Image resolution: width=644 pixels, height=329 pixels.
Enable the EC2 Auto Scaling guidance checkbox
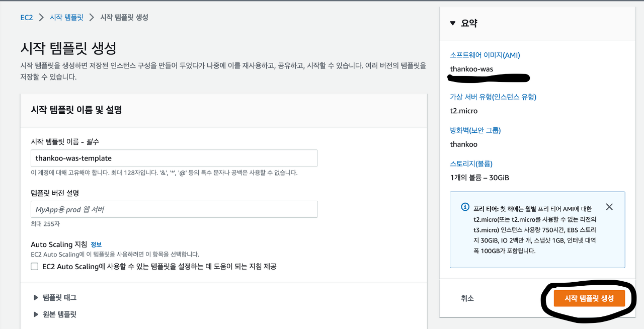(35, 267)
